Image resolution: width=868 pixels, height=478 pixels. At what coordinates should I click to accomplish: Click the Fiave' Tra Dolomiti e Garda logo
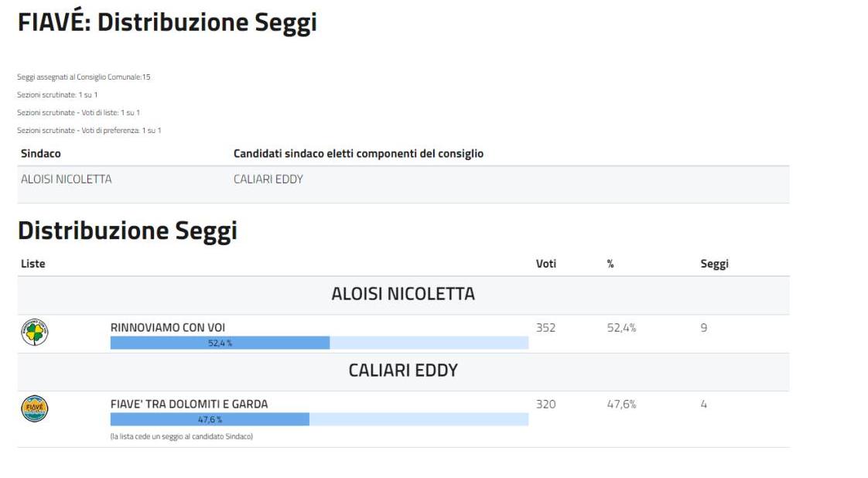pos(34,408)
